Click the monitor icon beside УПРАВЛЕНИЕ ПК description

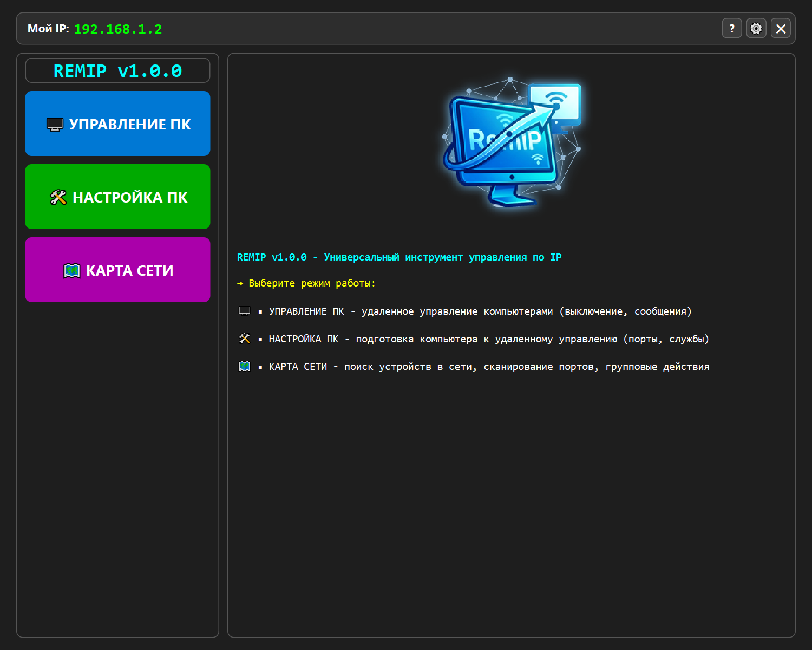point(245,311)
